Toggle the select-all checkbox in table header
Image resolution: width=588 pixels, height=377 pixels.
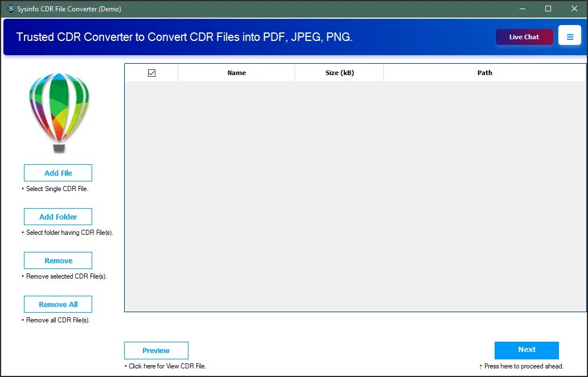tap(151, 72)
